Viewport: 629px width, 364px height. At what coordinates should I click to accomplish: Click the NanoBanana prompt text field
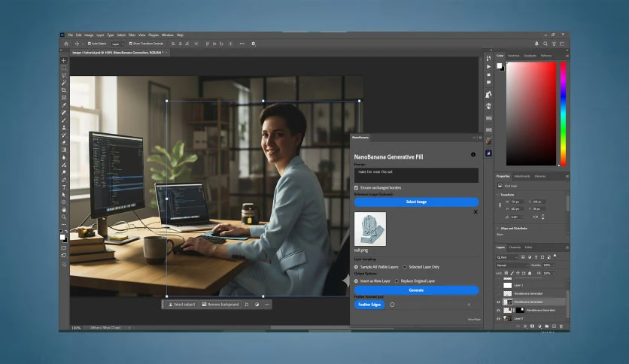coord(416,174)
